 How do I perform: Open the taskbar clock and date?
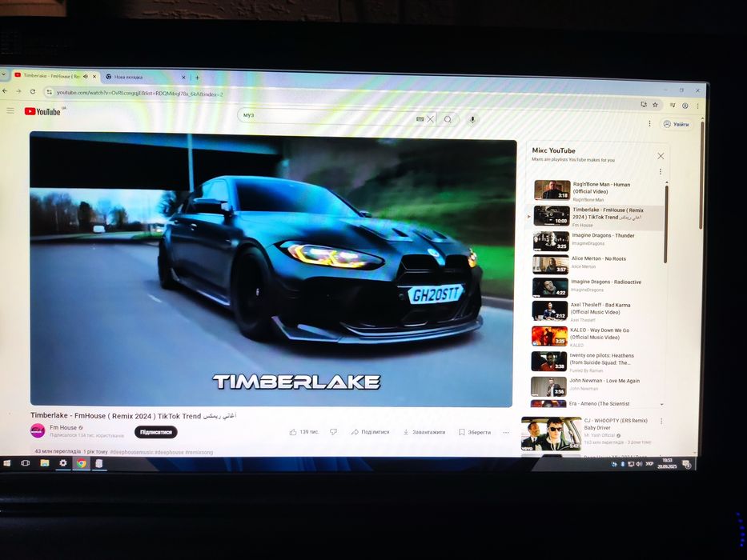click(x=668, y=463)
